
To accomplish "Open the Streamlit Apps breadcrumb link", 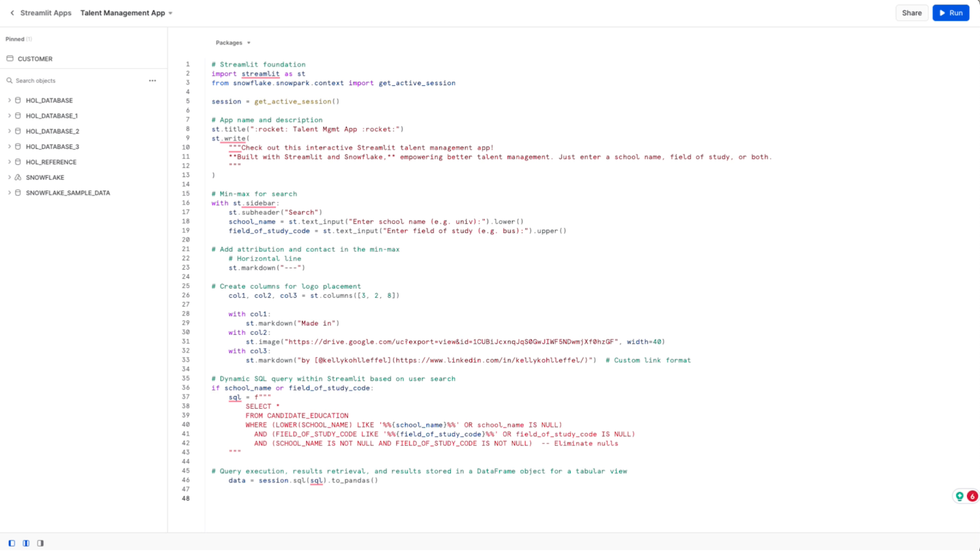I will 46,13.
